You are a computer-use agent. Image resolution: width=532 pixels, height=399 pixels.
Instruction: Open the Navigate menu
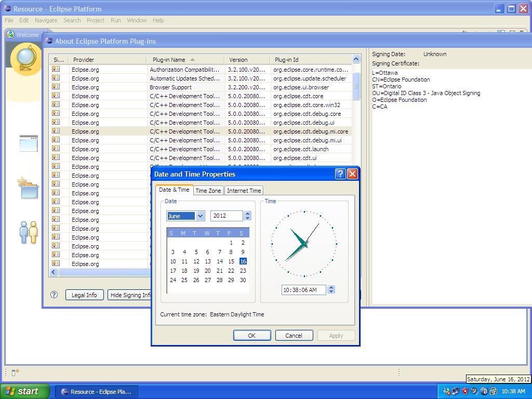point(46,20)
